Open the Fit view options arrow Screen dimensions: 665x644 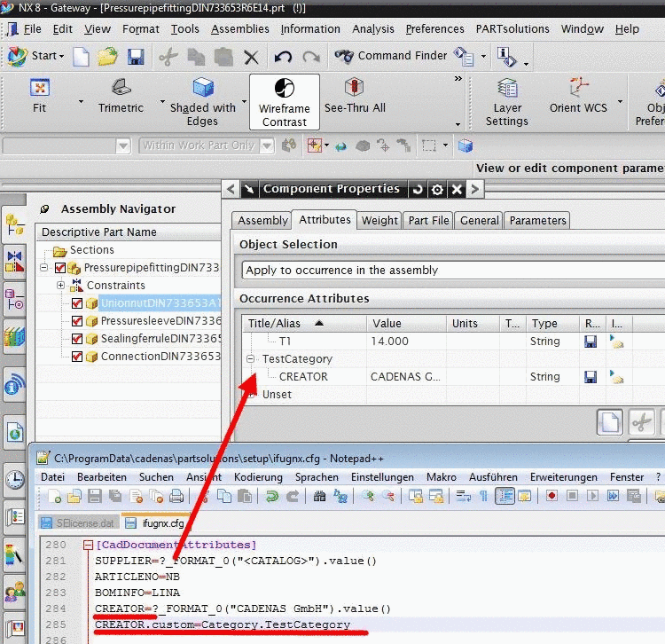[x=81, y=102]
